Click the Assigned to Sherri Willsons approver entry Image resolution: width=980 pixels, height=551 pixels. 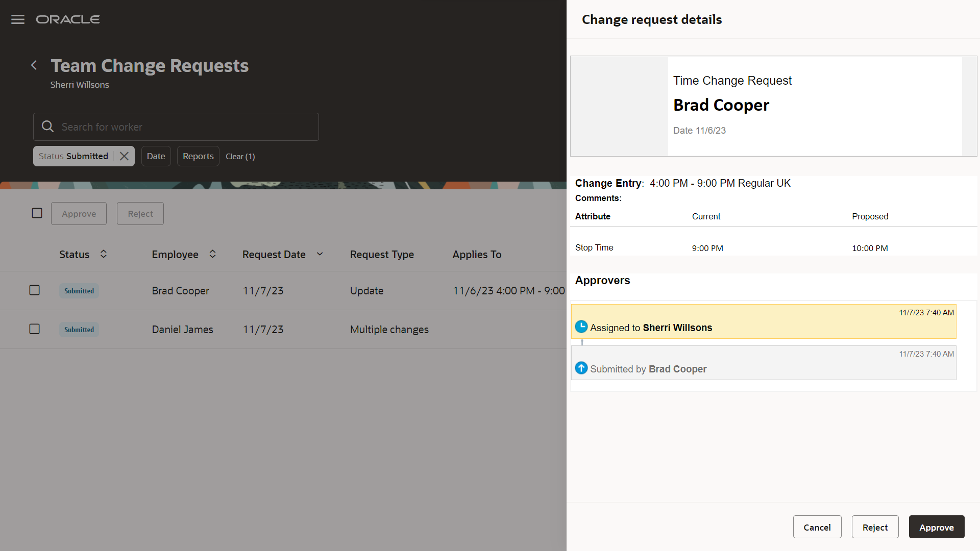click(764, 321)
